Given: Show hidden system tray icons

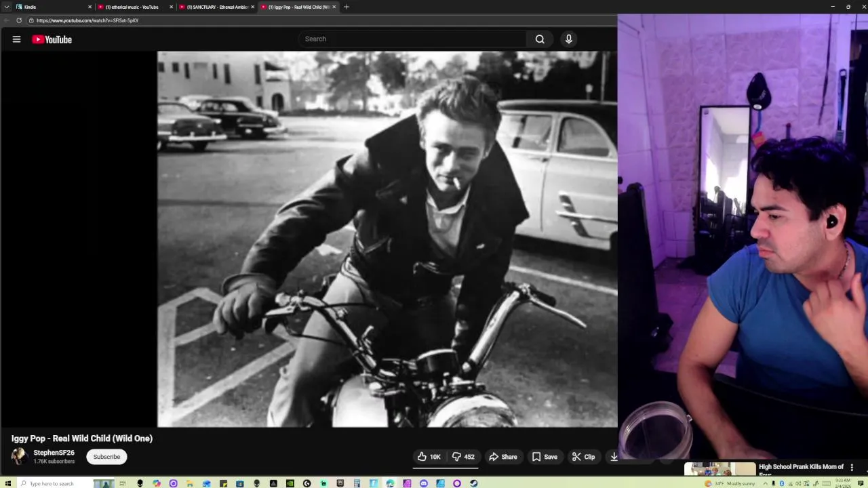Looking at the screenshot, I should pos(766,483).
